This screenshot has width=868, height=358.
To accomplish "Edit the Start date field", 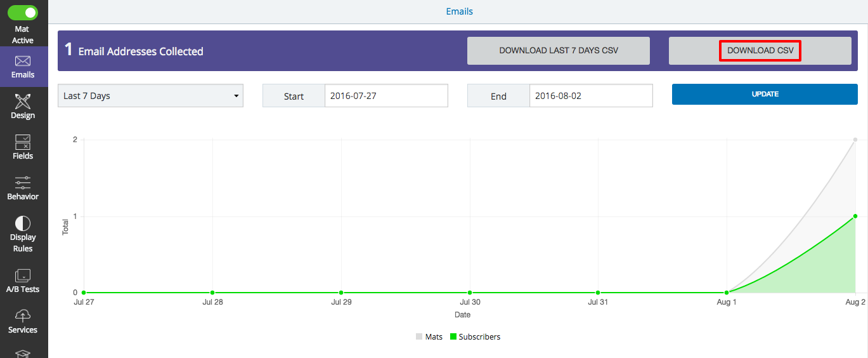I will 386,96.
